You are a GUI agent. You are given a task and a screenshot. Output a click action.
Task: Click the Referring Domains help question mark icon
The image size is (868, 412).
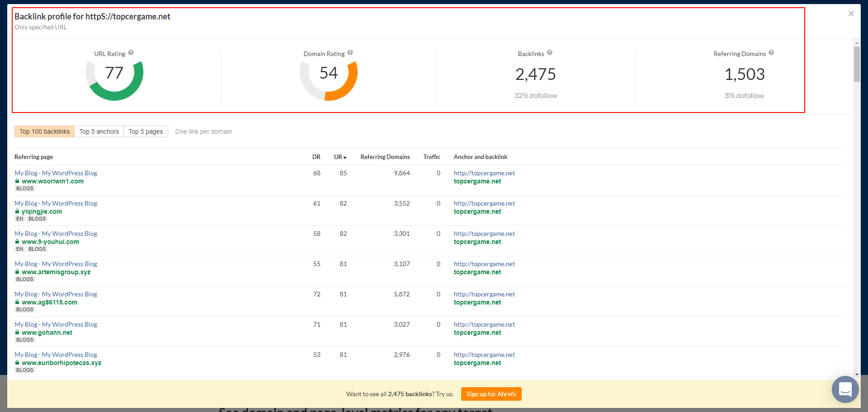click(x=771, y=53)
